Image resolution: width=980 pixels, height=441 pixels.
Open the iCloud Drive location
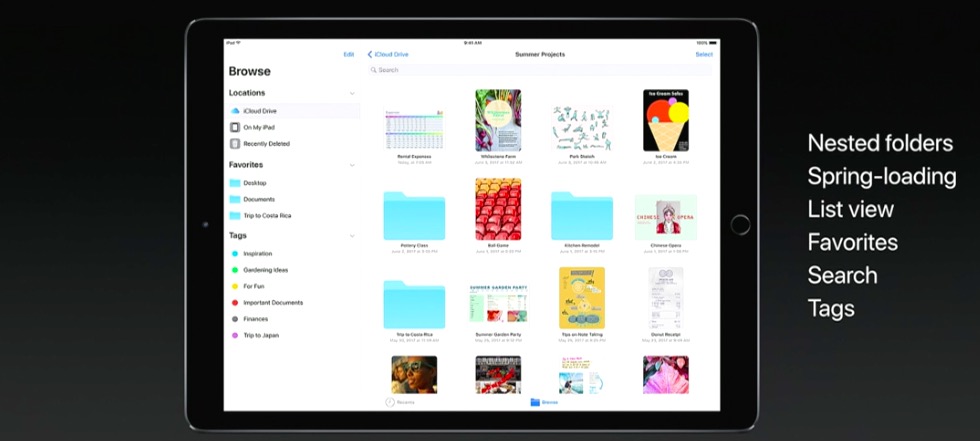pos(260,111)
